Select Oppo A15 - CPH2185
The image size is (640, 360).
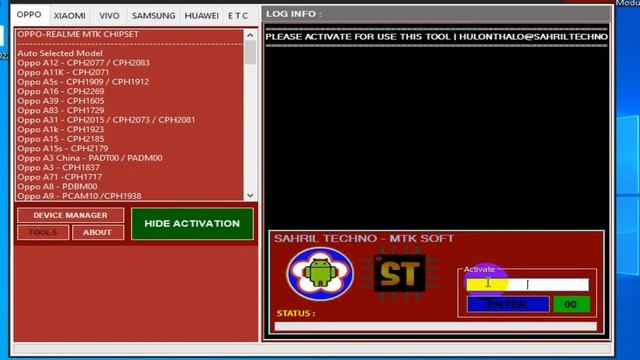[61, 139]
